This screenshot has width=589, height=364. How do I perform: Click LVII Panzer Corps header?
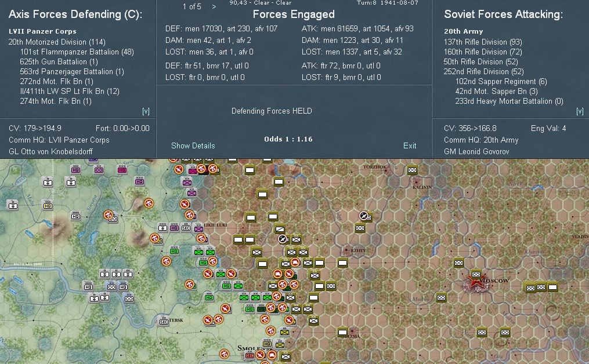point(42,31)
